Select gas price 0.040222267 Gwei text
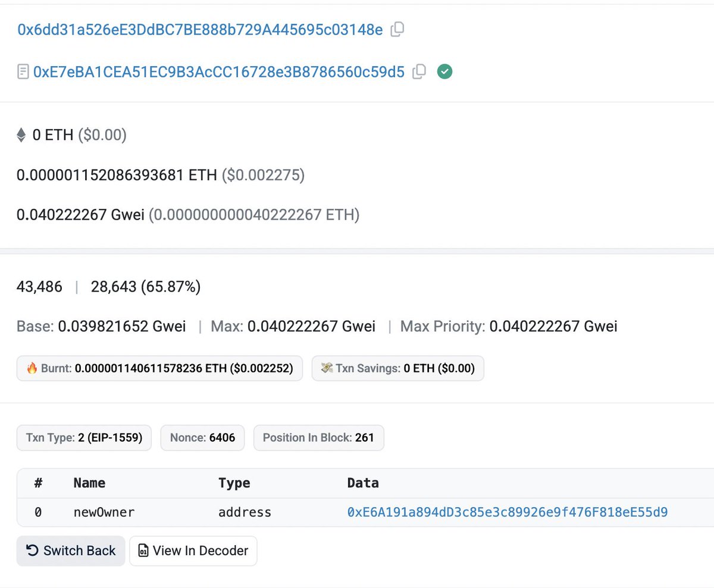This screenshot has width=714, height=588. tap(80, 214)
